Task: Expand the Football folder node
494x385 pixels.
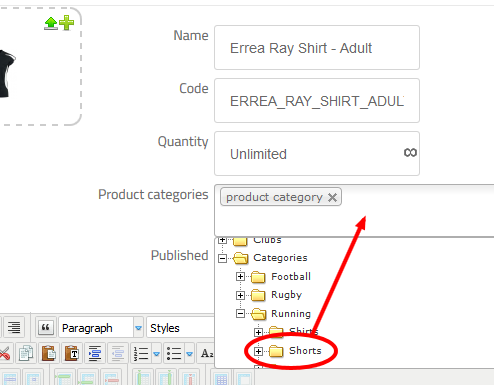Action: pos(240,276)
